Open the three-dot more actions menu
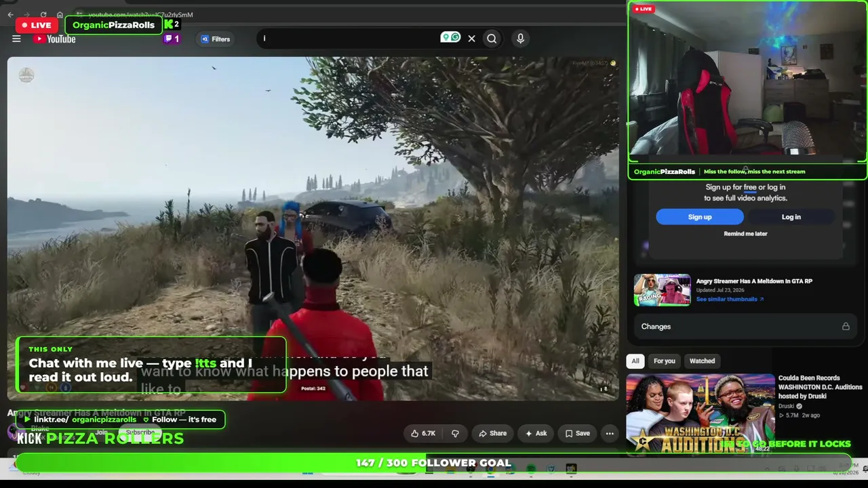 [610, 433]
